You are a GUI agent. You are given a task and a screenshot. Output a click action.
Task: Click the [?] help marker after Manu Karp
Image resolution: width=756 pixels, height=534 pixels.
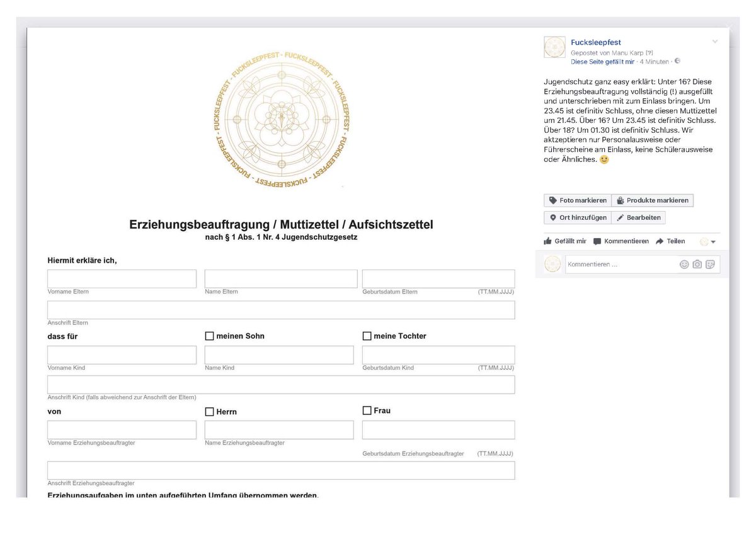click(x=650, y=53)
